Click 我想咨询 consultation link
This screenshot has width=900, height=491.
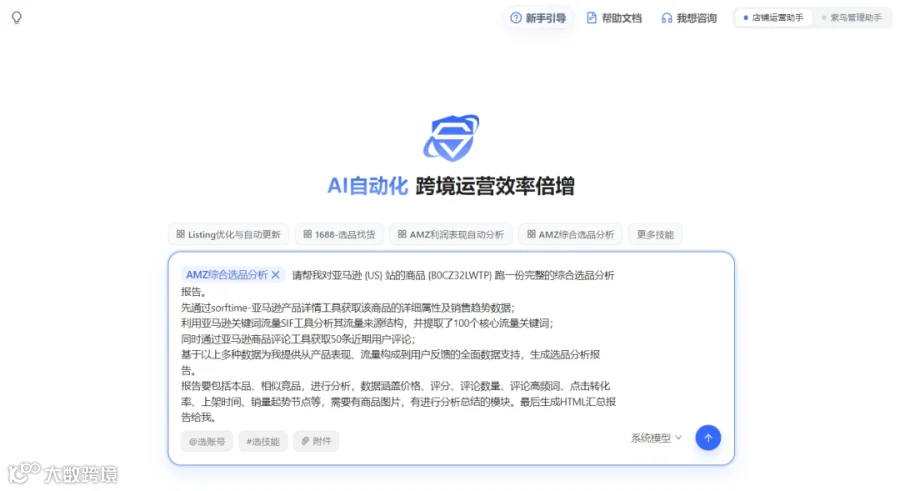689,18
